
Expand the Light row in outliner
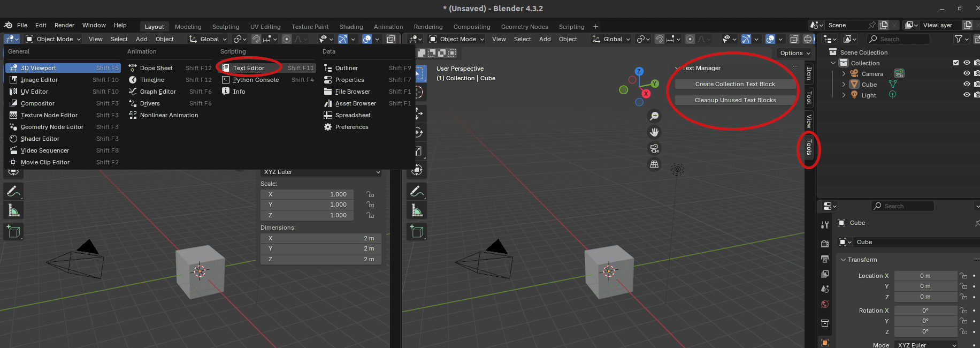pyautogui.click(x=844, y=95)
